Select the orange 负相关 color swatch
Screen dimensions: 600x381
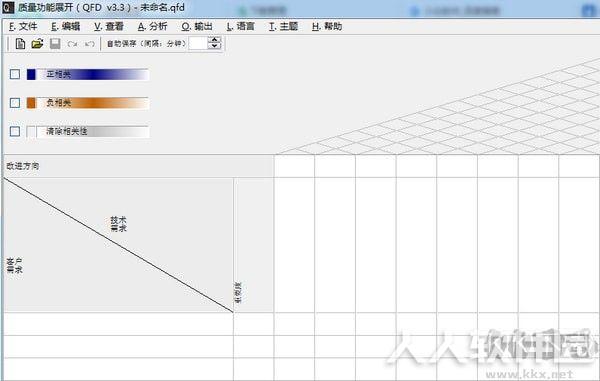(31, 103)
